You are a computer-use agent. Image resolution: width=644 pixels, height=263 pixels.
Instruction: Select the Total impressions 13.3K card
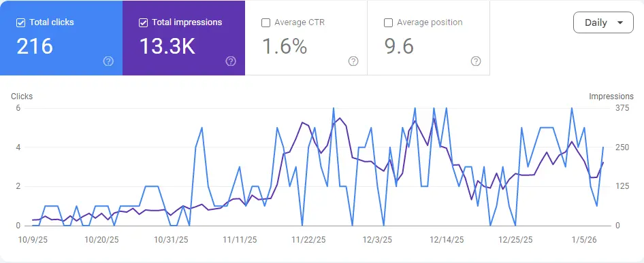tap(184, 38)
